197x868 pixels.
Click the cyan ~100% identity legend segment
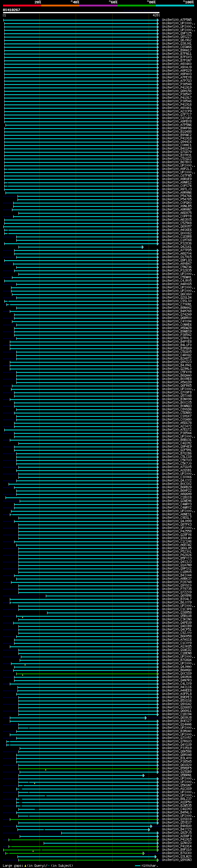(x=175, y=6)
